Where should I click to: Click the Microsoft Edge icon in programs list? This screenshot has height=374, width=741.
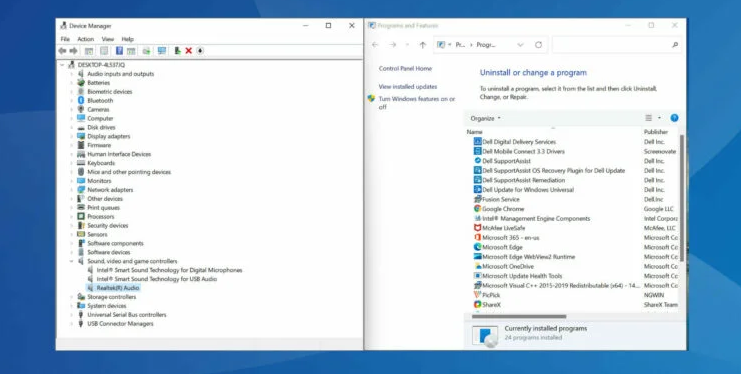click(477, 247)
